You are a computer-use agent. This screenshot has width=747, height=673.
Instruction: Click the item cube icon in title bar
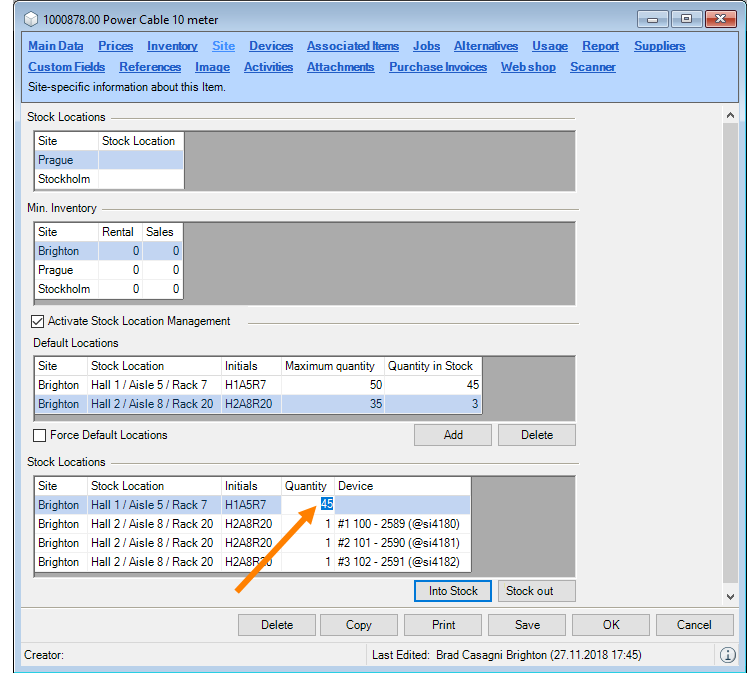[31, 19]
